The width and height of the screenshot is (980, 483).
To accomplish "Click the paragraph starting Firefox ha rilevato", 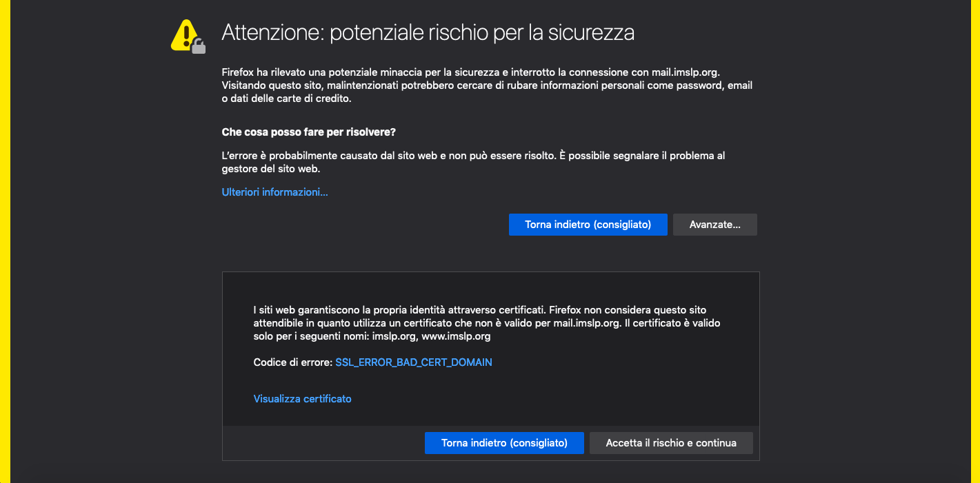I will [x=487, y=85].
